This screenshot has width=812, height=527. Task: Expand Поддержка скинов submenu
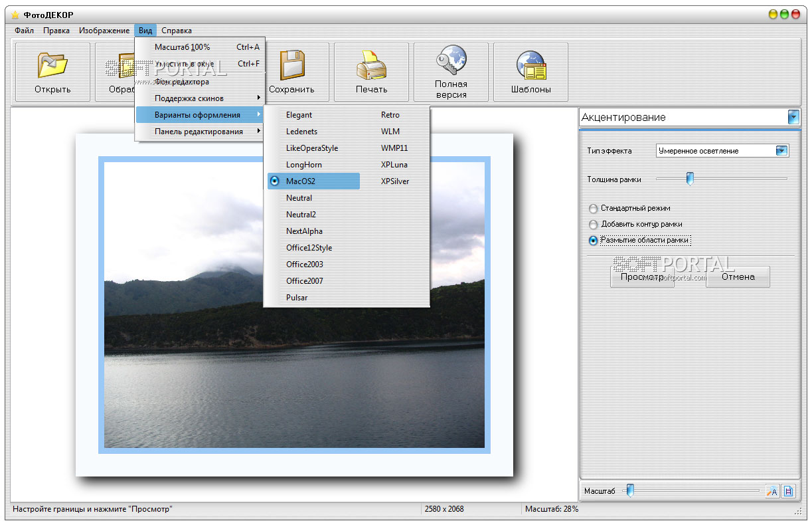coord(200,98)
